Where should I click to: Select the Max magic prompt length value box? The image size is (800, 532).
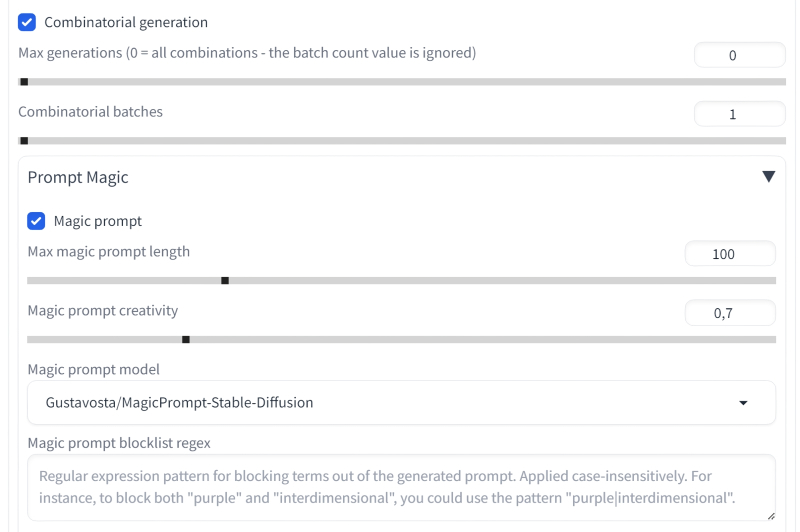730,254
